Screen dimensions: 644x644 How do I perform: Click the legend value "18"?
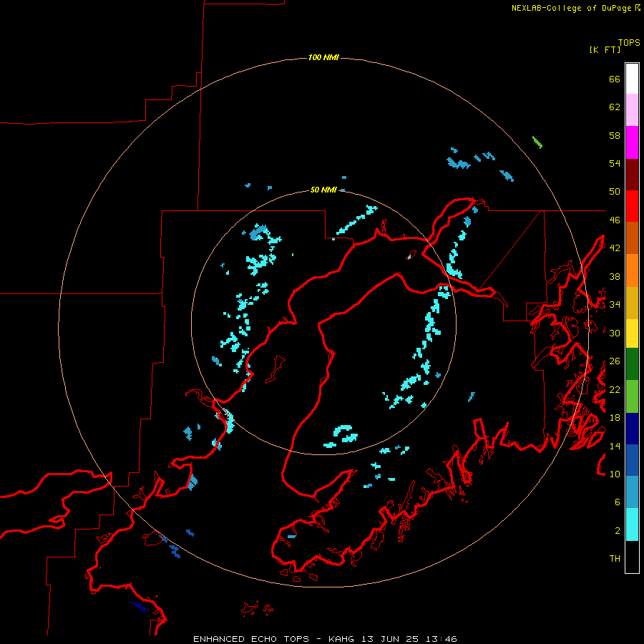615,418
